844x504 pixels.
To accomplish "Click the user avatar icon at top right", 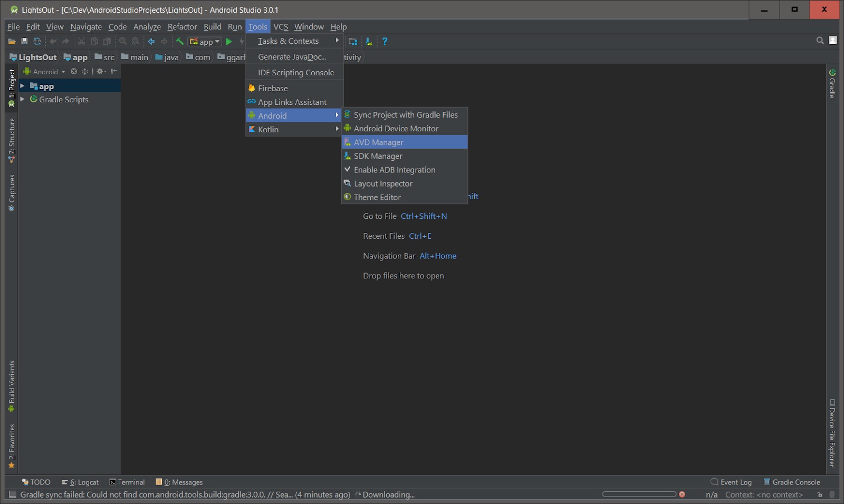I will coord(833,41).
